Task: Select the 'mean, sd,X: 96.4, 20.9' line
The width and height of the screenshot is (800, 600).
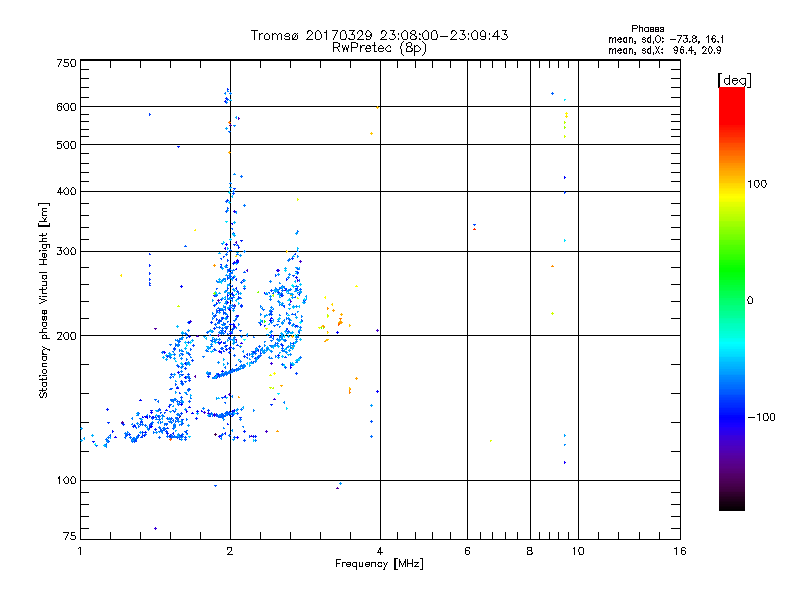Action: point(664,50)
